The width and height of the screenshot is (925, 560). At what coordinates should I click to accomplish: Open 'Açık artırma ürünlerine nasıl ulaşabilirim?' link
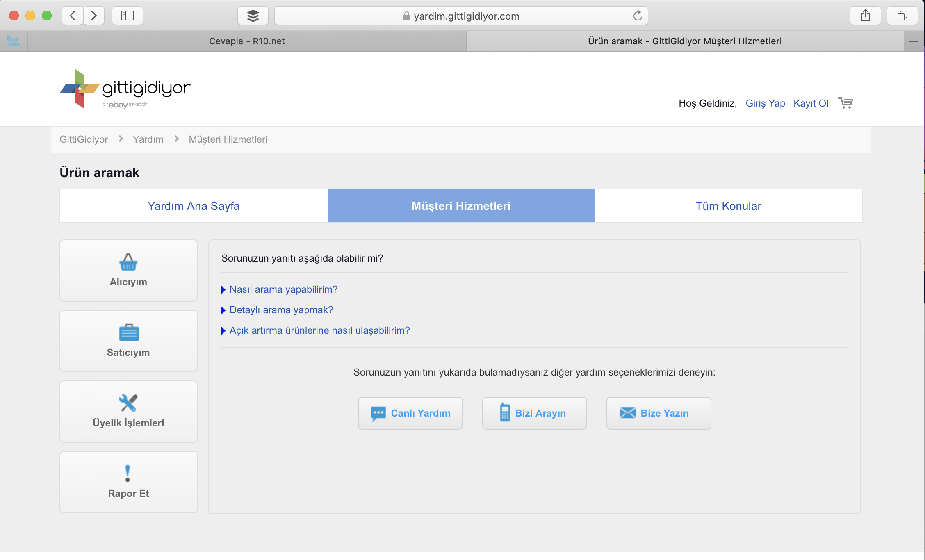tap(319, 330)
